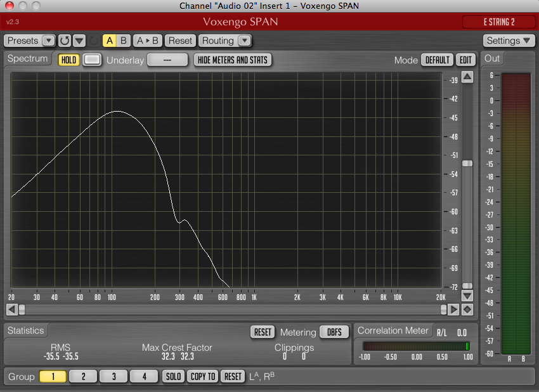
Task: Click the right frequency range handle
Action: pyautogui.click(x=444, y=310)
